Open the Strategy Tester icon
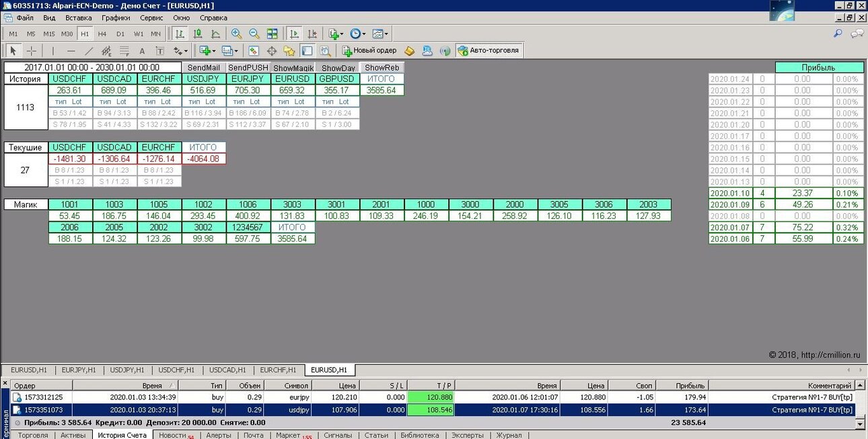Image resolution: width=868 pixels, height=439 pixels. [325, 50]
